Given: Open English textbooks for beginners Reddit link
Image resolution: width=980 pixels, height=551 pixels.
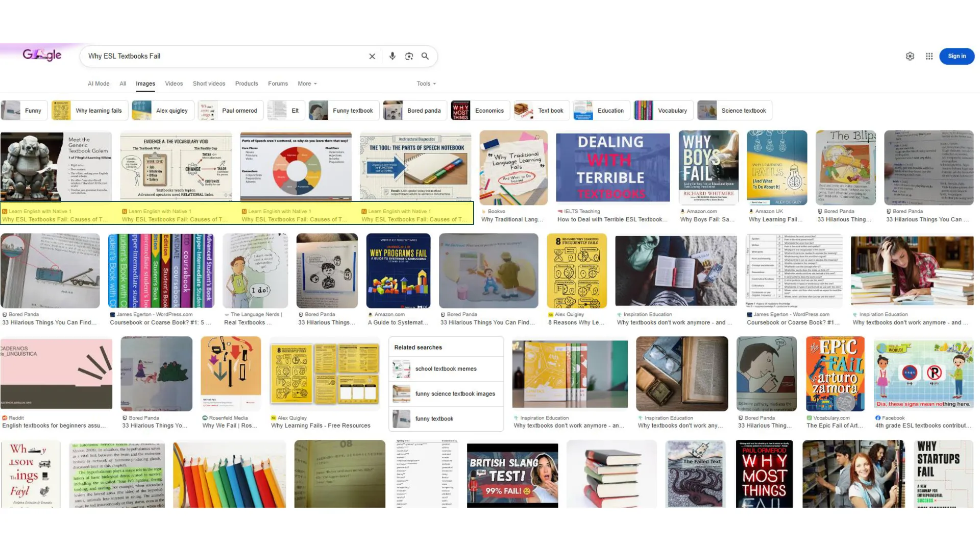Looking at the screenshot, I should tap(54, 425).
